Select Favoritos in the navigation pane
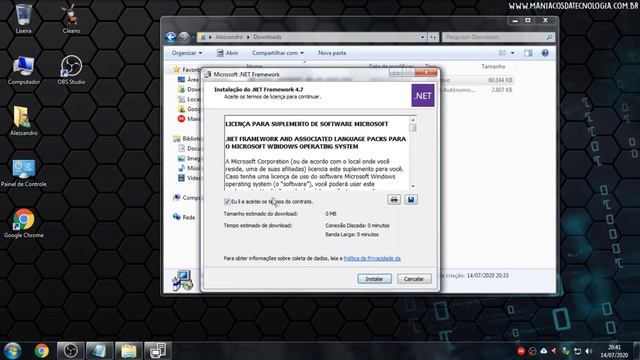The image size is (640, 360). pyautogui.click(x=187, y=69)
